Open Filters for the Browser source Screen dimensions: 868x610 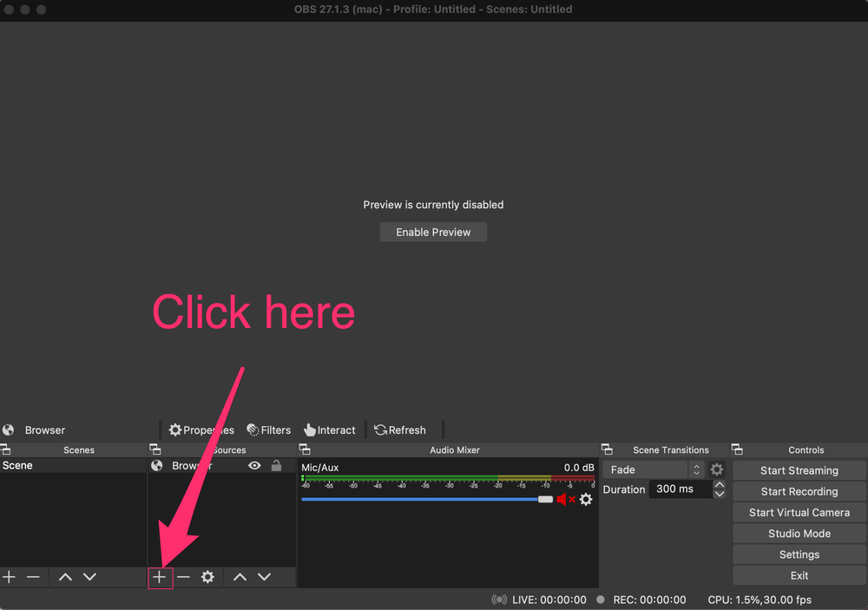[x=268, y=430]
